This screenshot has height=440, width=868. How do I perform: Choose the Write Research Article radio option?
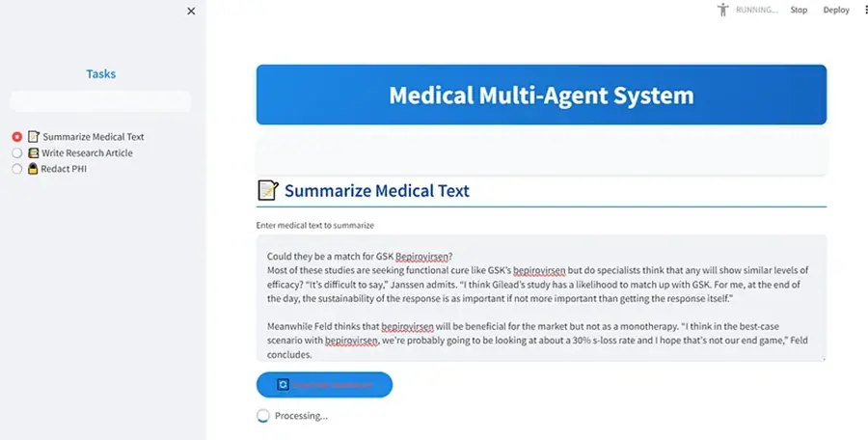point(17,152)
